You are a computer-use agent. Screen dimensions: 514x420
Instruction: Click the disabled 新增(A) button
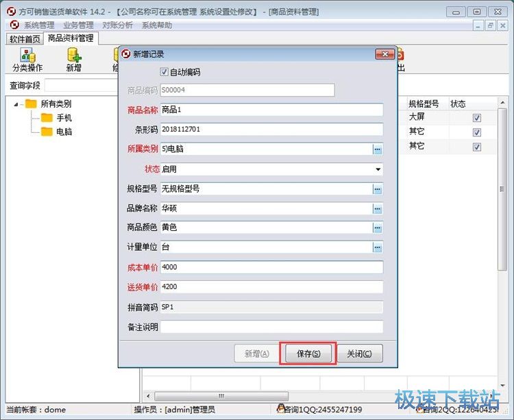[257, 354]
